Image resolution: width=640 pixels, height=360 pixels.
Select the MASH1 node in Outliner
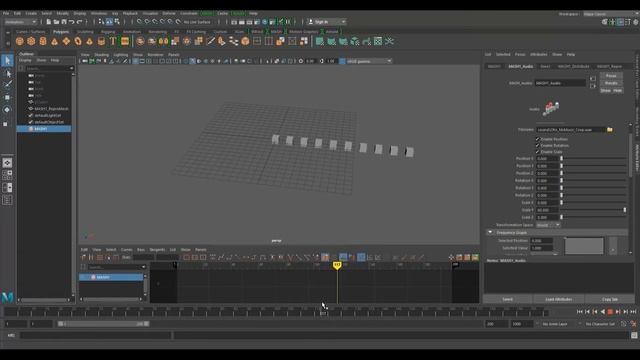click(x=44, y=129)
